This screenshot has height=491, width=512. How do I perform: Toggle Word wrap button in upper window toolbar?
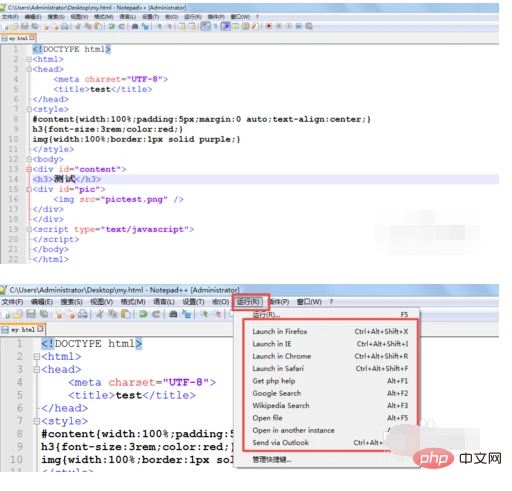pyautogui.click(x=206, y=26)
